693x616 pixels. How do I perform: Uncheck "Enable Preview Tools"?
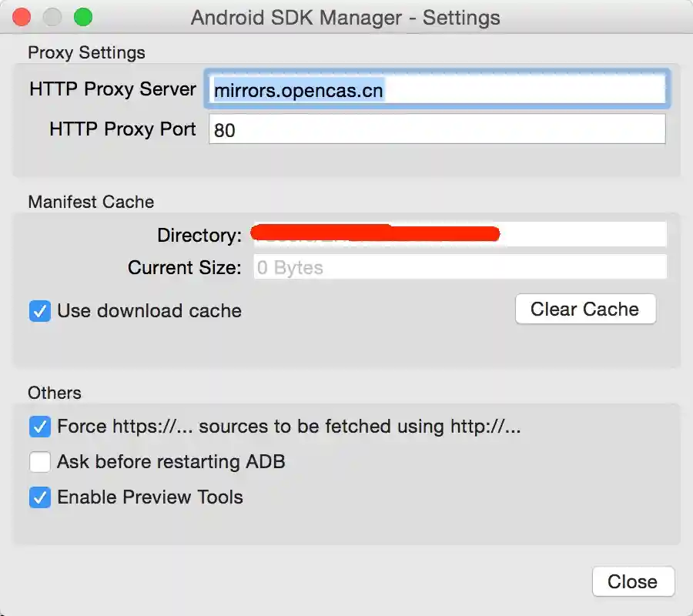[x=39, y=497]
